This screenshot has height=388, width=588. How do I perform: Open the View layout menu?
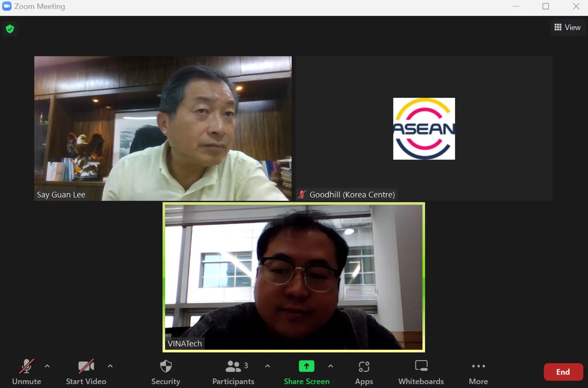[x=567, y=27]
